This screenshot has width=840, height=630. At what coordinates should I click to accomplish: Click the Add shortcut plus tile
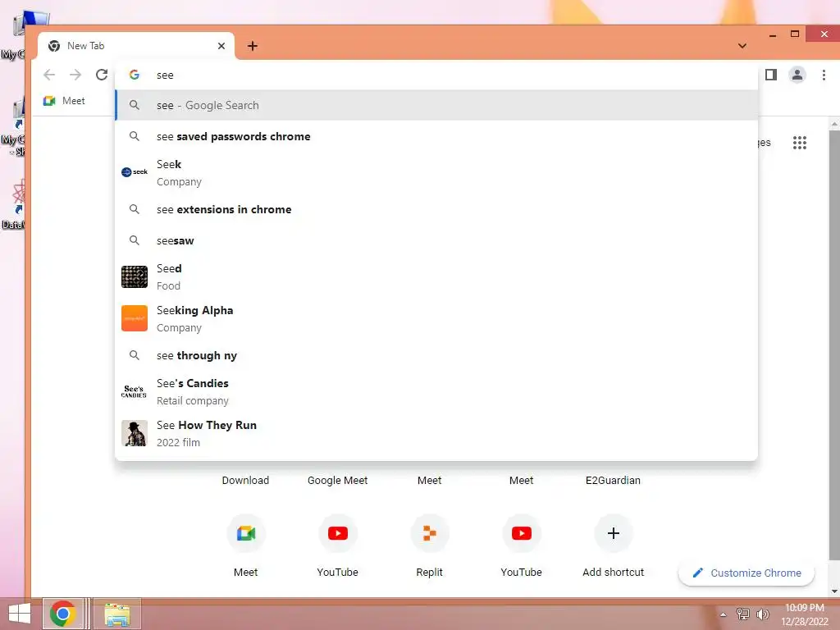[x=614, y=533]
